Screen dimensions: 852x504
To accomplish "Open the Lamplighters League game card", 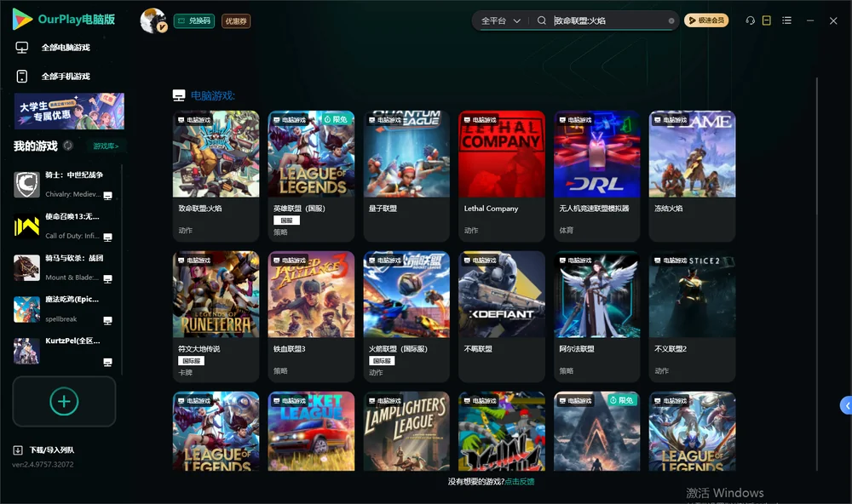I will point(406,432).
